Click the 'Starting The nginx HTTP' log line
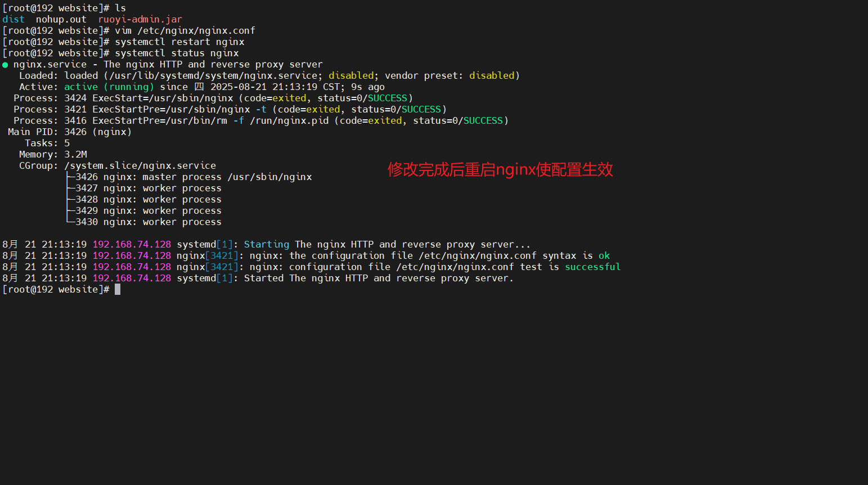Image resolution: width=868 pixels, height=485 pixels. coord(267,244)
